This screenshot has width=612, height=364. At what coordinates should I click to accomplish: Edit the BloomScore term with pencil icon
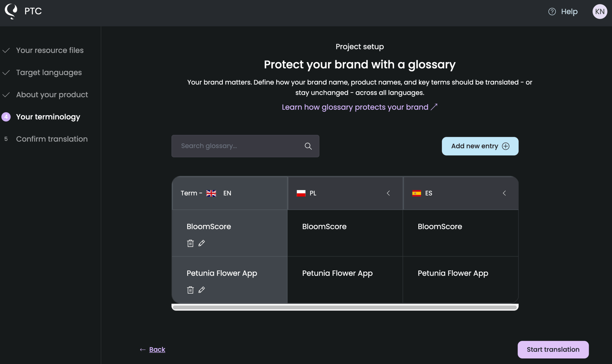pyautogui.click(x=202, y=243)
